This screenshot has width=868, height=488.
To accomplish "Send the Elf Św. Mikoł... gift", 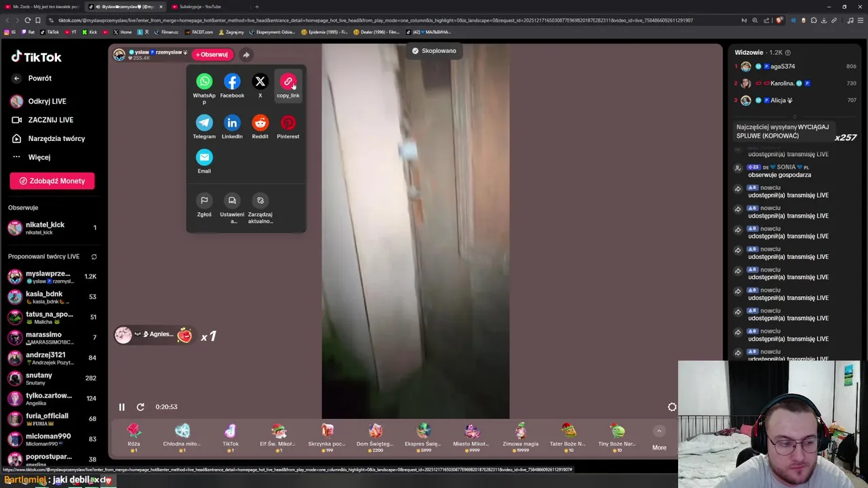I will 279,437.
